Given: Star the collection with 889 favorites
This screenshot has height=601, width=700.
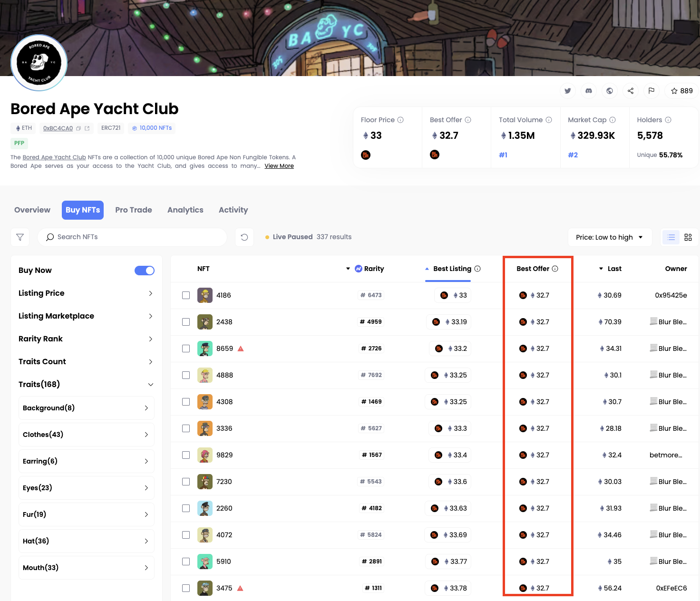Looking at the screenshot, I should click(681, 91).
